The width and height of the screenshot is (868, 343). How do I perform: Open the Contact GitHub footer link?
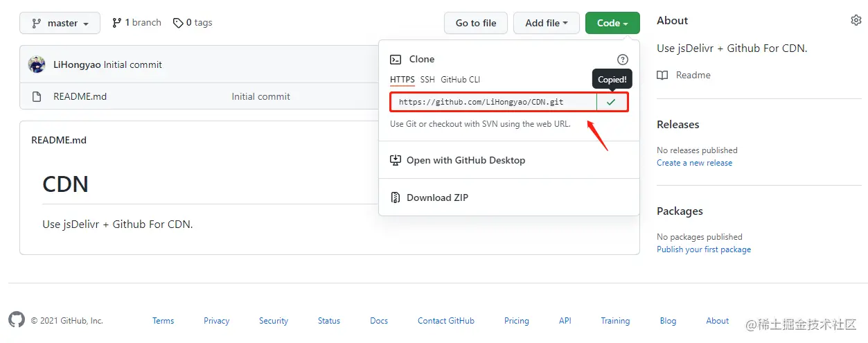point(446,321)
